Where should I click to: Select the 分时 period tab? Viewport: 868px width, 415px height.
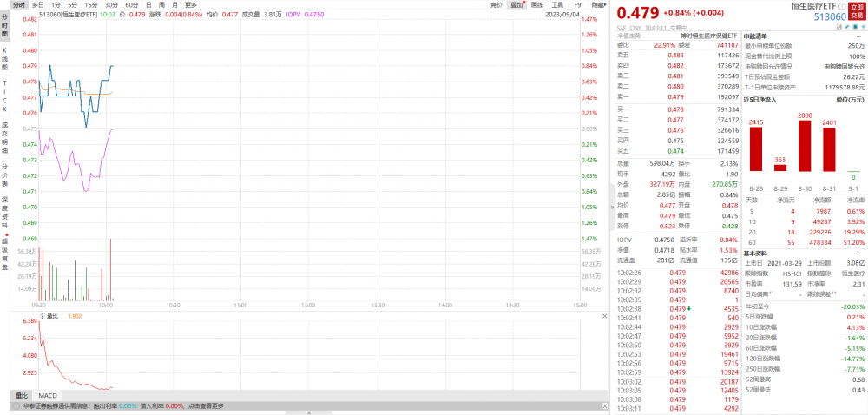coord(19,4)
